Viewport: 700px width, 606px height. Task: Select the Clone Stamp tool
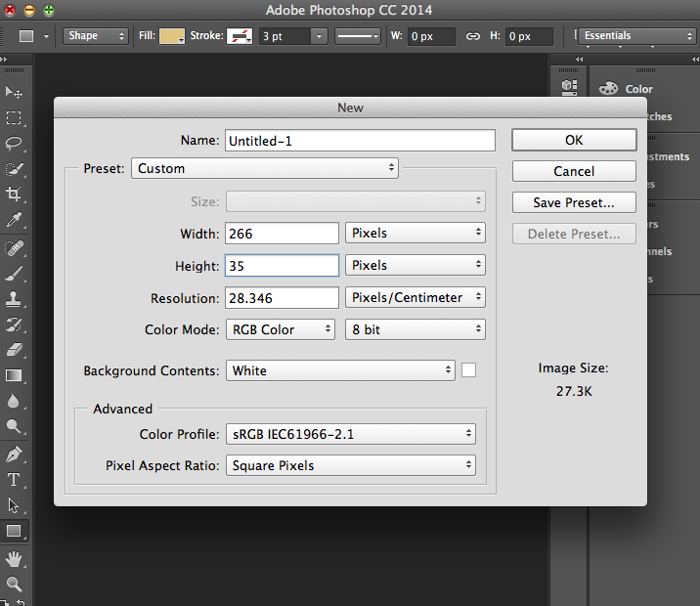click(14, 298)
